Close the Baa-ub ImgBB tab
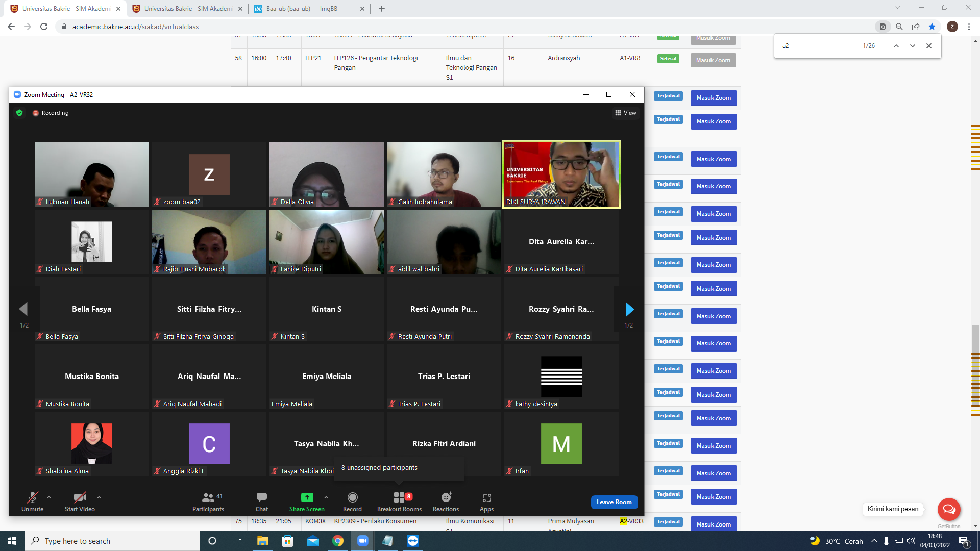The image size is (980, 551). tap(362, 9)
